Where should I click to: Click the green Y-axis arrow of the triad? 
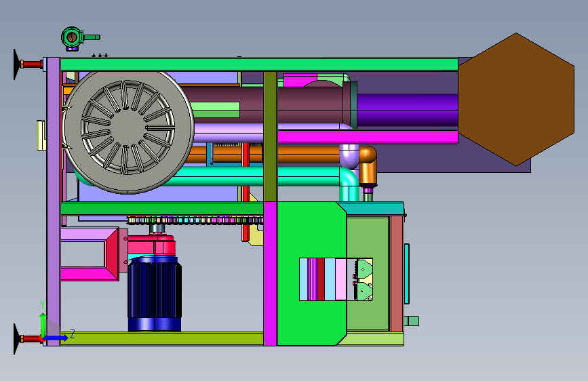coord(43,324)
